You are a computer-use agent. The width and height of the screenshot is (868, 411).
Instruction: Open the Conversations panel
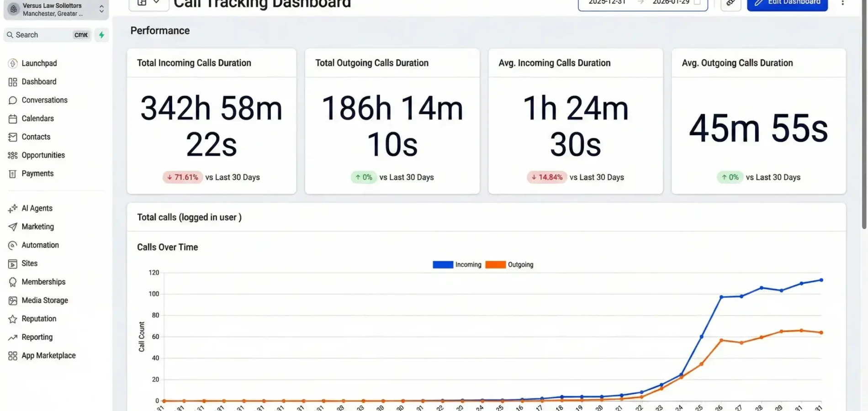tap(43, 100)
